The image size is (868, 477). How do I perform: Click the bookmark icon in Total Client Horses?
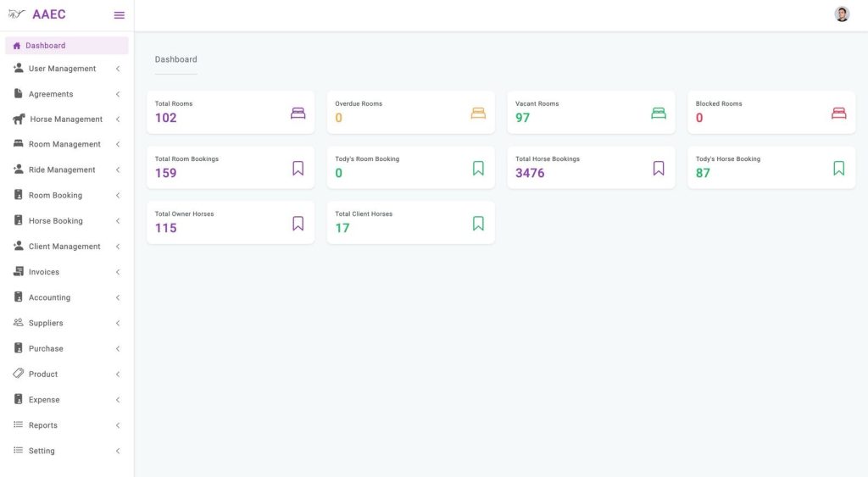pyautogui.click(x=478, y=223)
